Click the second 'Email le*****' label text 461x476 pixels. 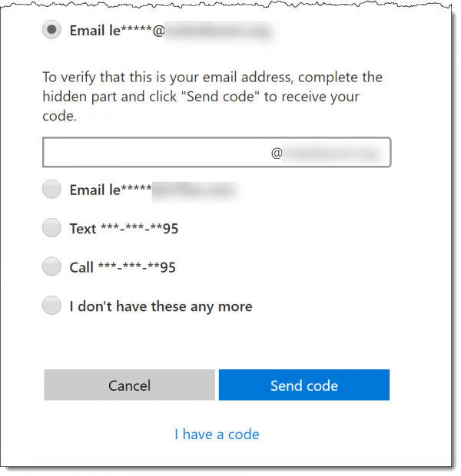[111, 190]
